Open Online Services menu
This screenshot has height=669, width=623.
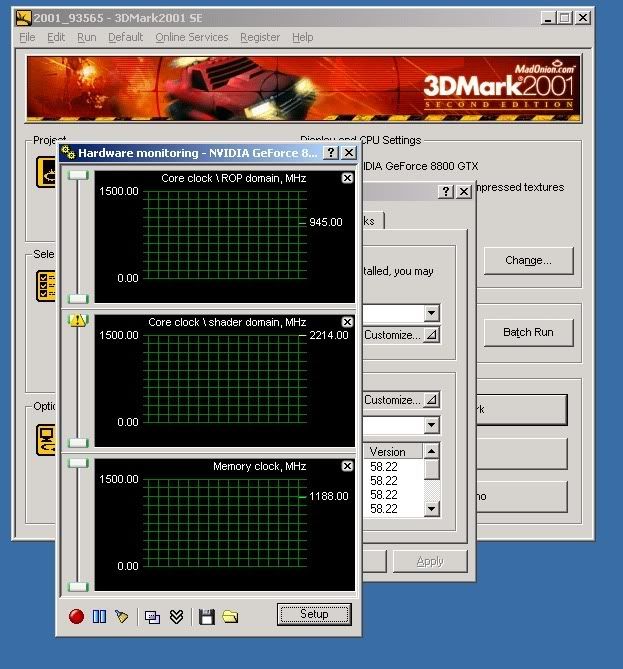coord(192,38)
